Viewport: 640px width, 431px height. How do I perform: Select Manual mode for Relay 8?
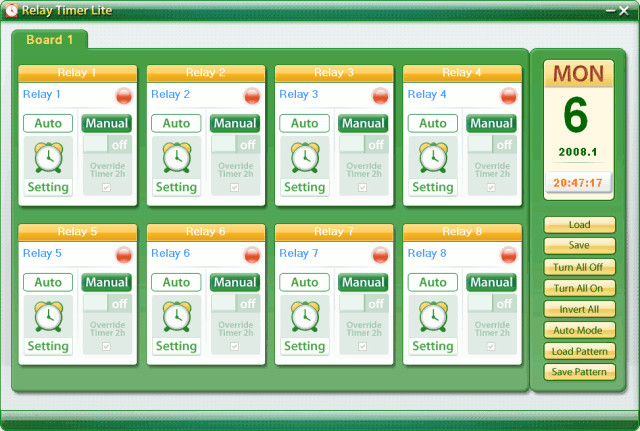point(491,282)
